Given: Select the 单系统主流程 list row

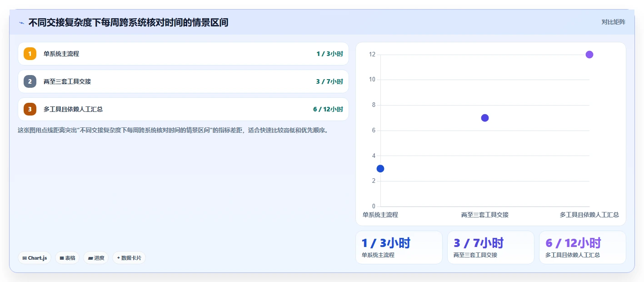Looking at the screenshot, I should click(x=183, y=54).
